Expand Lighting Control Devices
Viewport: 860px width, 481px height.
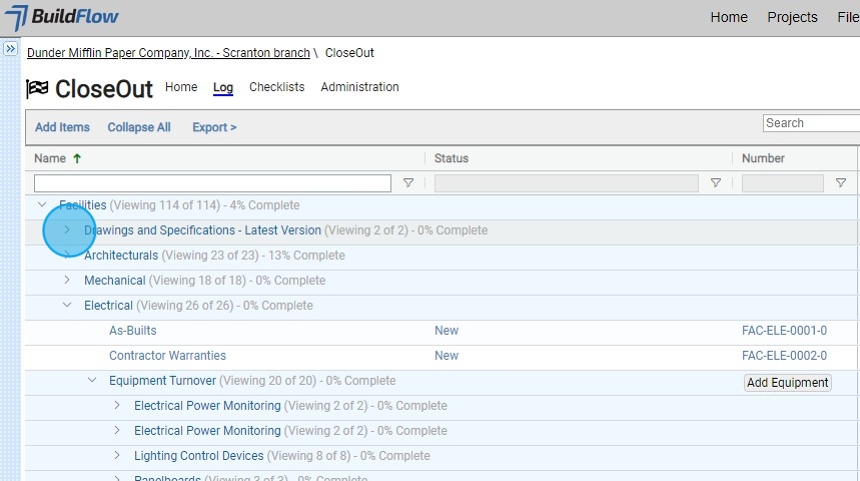click(117, 455)
